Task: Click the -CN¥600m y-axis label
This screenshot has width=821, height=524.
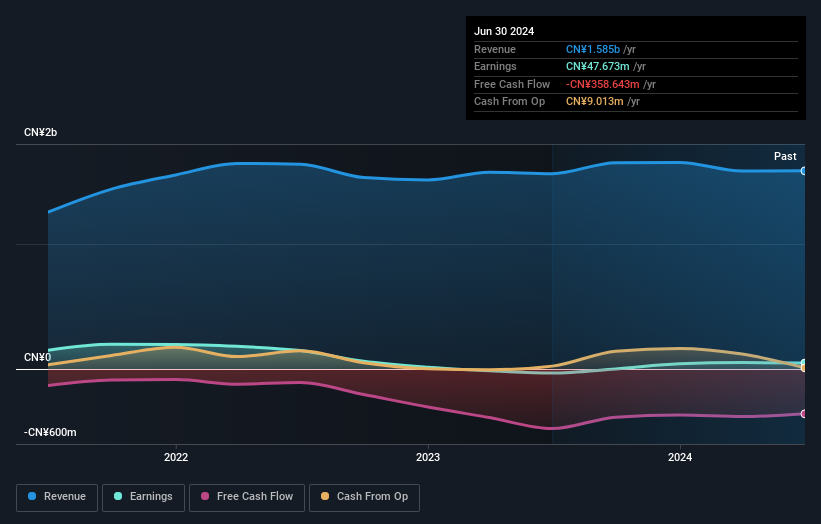Action: coord(50,432)
